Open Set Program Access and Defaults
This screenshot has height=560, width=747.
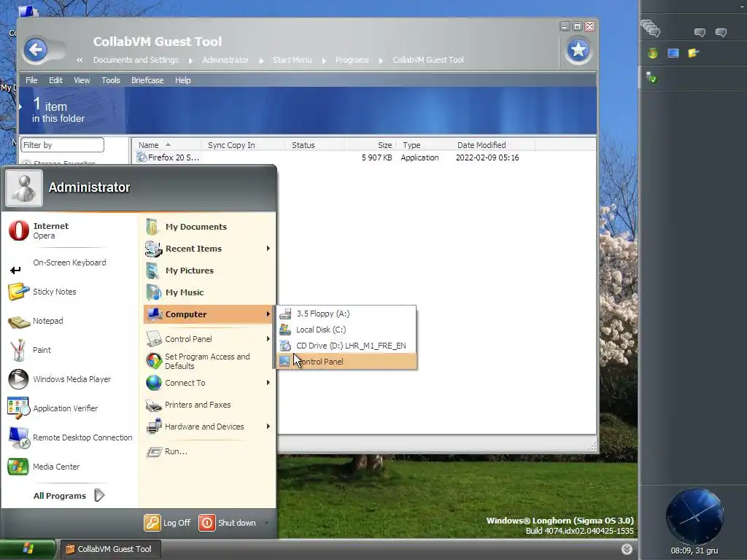pyautogui.click(x=198, y=361)
